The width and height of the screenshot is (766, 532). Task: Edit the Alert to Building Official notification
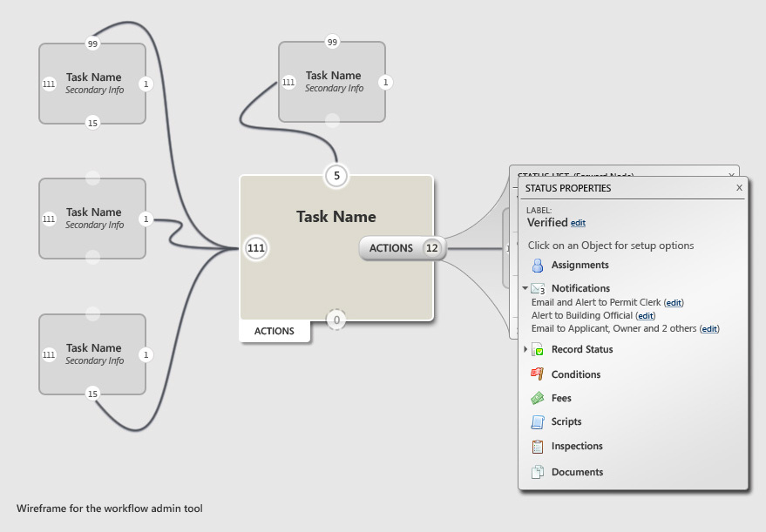click(x=646, y=316)
